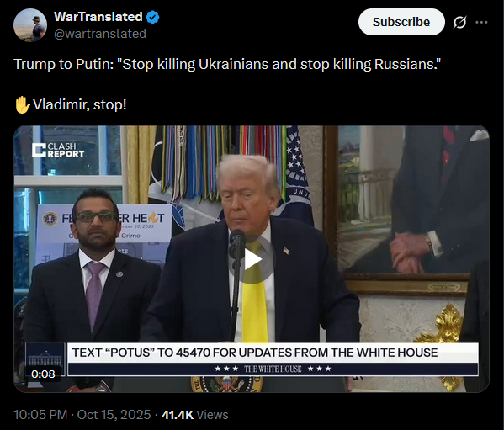The height and width of the screenshot is (430, 504).
Task: Click the blue verified badge icon
Action: [152, 17]
